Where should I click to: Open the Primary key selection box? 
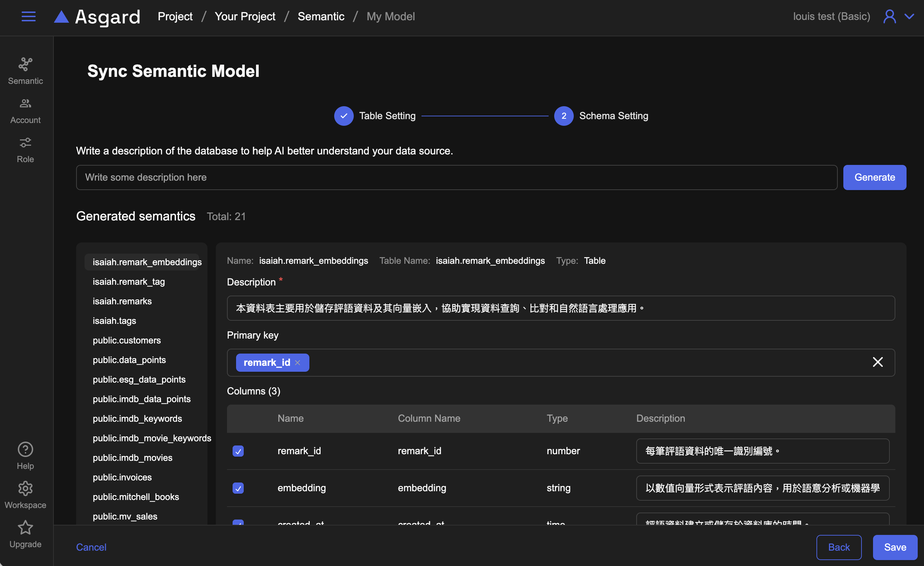[x=563, y=362]
